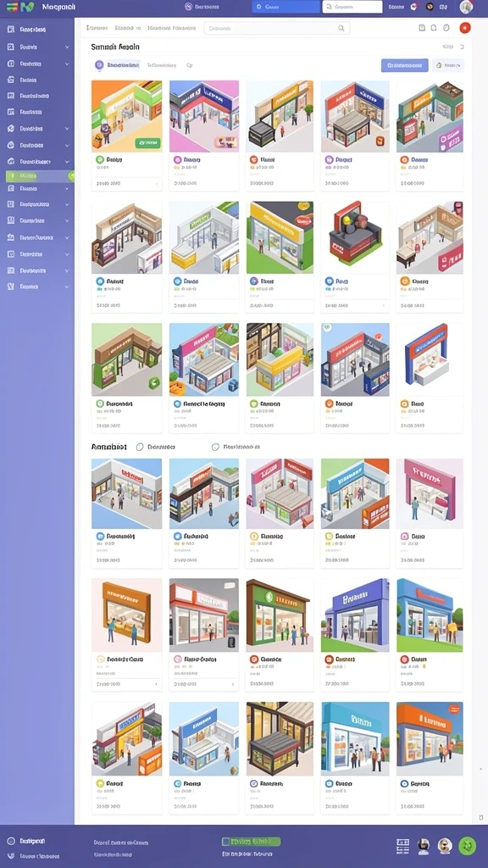The height and width of the screenshot is (868, 488).
Task: Expand the chevron of the last sidebar item
Action: pyautogui.click(x=67, y=287)
